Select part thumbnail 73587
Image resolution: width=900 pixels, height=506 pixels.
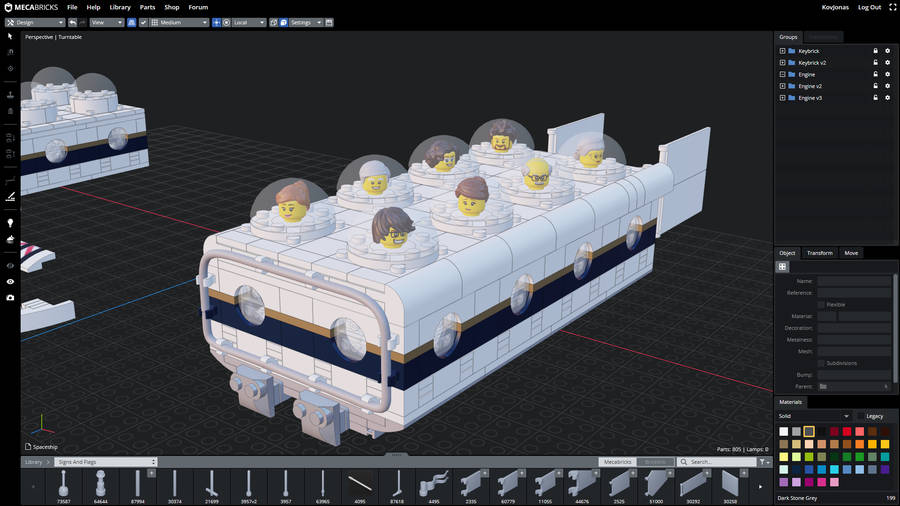click(63, 486)
